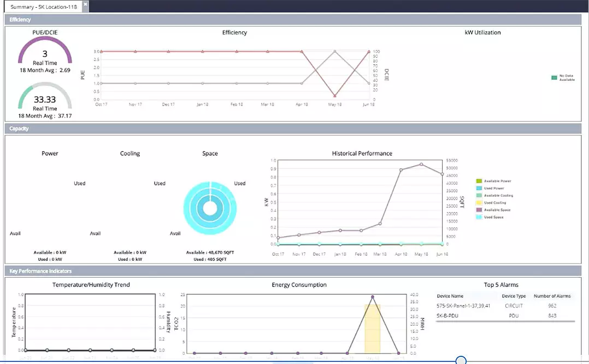
Task: Click the 962 alarm count cell
Action: coord(552,306)
